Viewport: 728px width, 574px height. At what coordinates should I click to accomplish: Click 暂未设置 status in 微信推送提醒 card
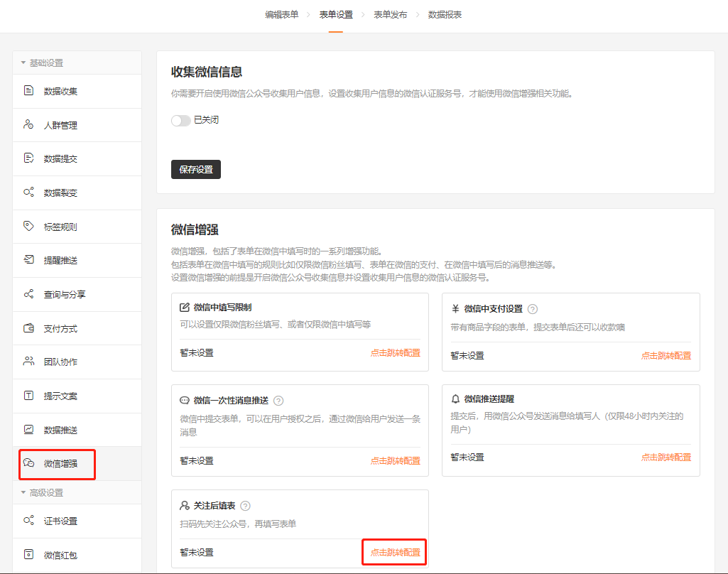(x=467, y=457)
